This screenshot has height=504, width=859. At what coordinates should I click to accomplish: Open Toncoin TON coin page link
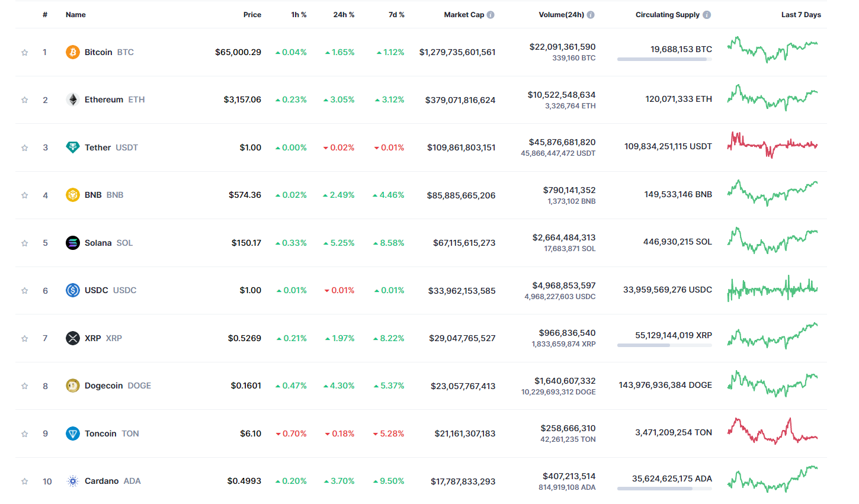click(x=112, y=434)
